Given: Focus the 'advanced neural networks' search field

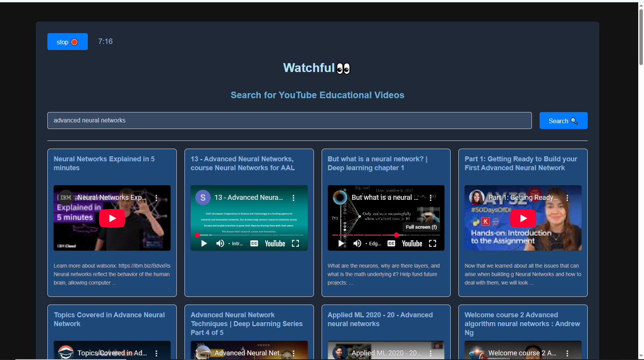Looking at the screenshot, I should 289,121.
